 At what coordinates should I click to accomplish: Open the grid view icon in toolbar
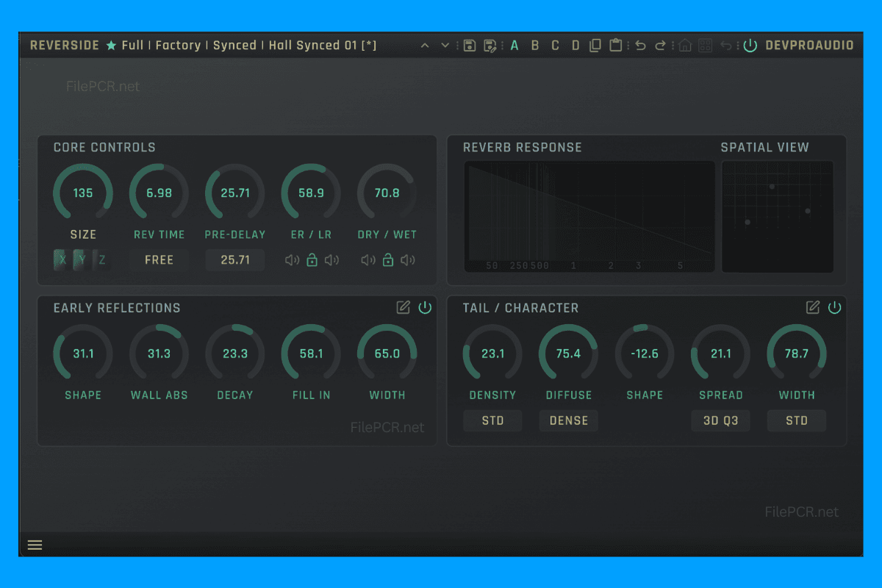[x=706, y=46]
